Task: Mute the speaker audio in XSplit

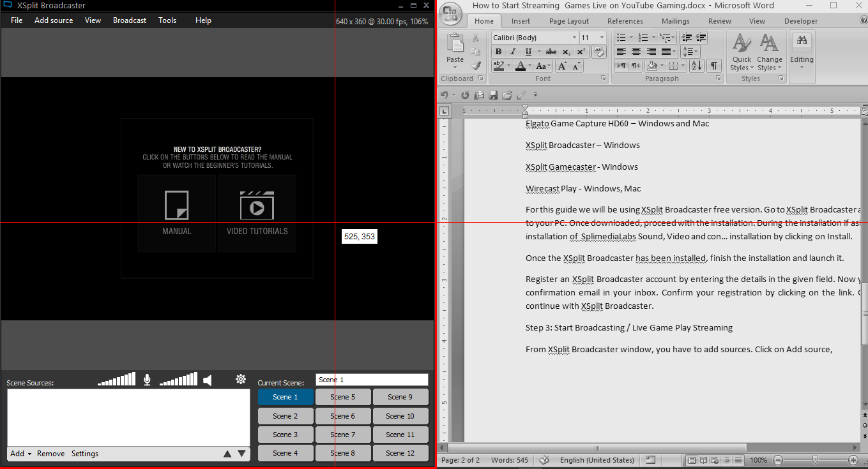Action: point(207,380)
